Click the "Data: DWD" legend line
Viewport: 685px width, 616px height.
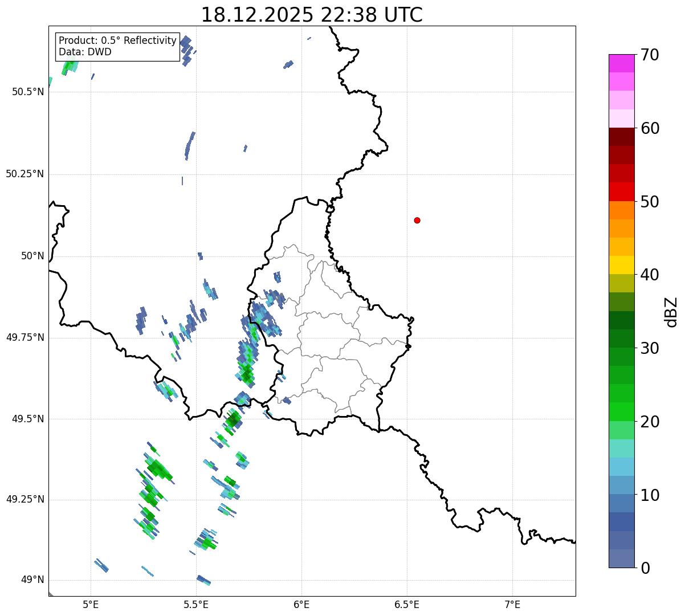tap(85, 52)
